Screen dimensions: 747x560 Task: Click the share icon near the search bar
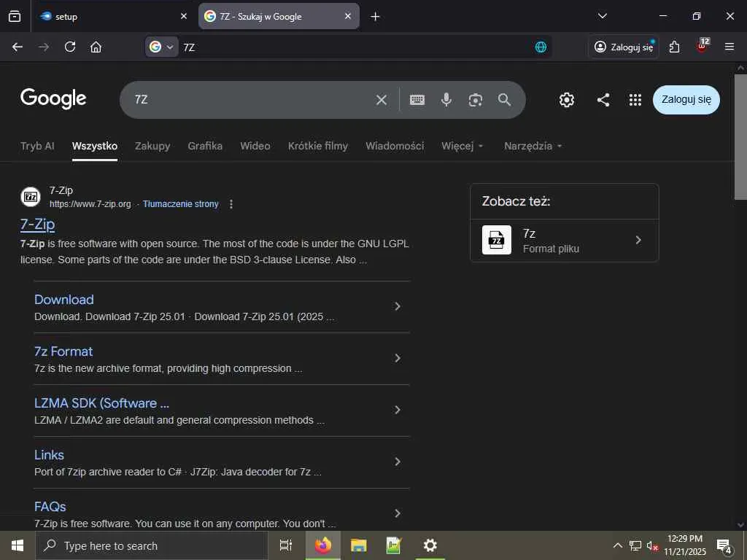pos(603,99)
